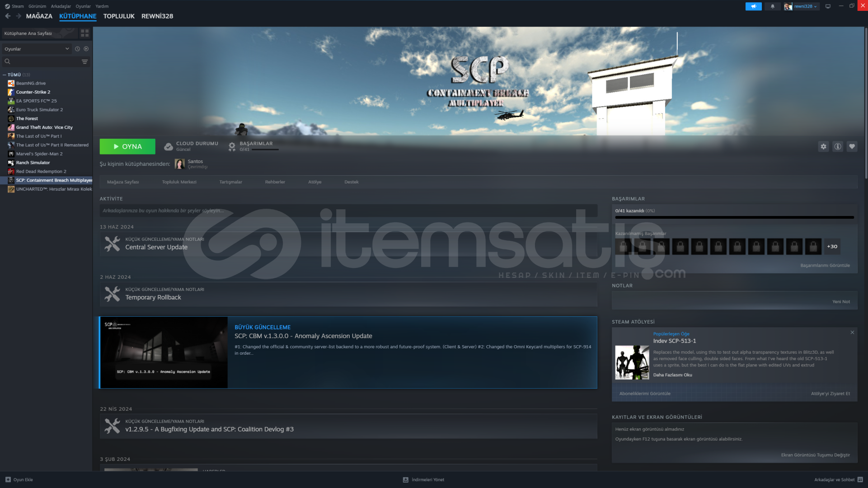Show recent activity clock filter icon
Image resolution: width=868 pixels, height=488 pixels.
pos(77,49)
